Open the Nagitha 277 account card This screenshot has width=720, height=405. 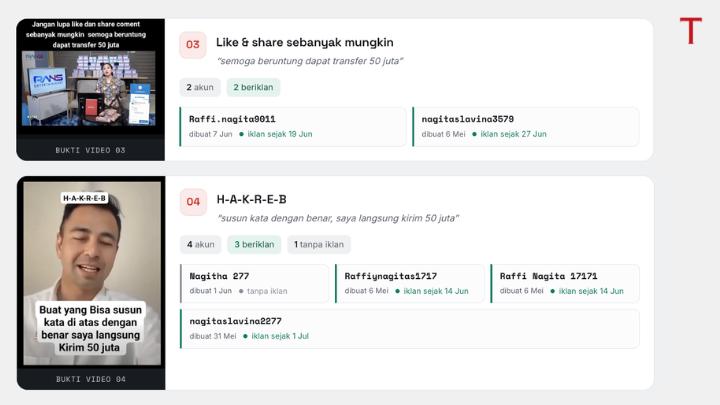(255, 283)
